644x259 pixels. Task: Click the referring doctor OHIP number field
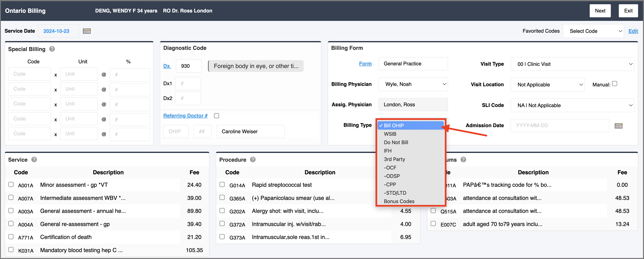(x=176, y=131)
